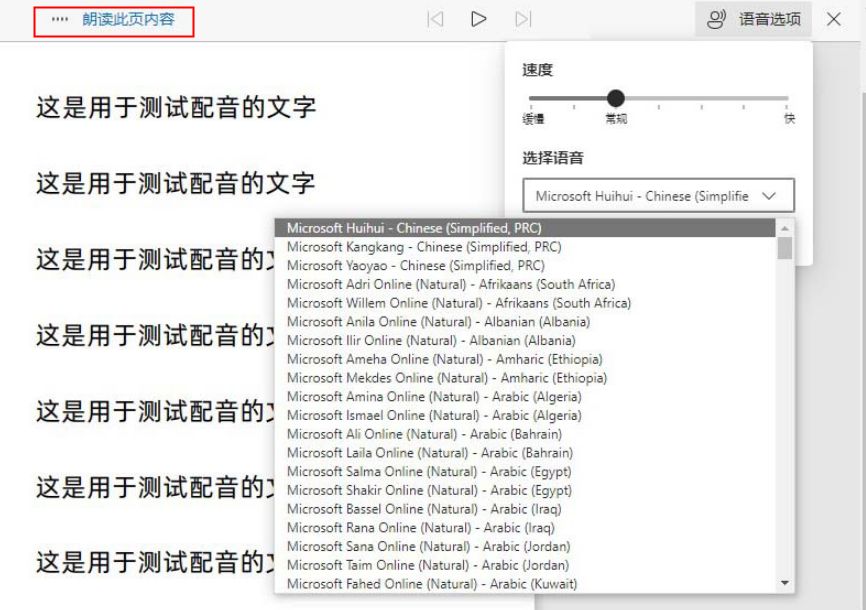Select Microsoft Kangkang Chinese voice
The image size is (866, 610).
pyautogui.click(x=525, y=247)
